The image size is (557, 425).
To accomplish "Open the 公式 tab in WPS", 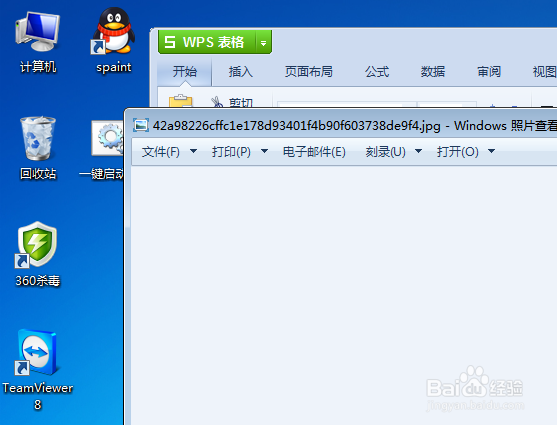I will click(377, 72).
